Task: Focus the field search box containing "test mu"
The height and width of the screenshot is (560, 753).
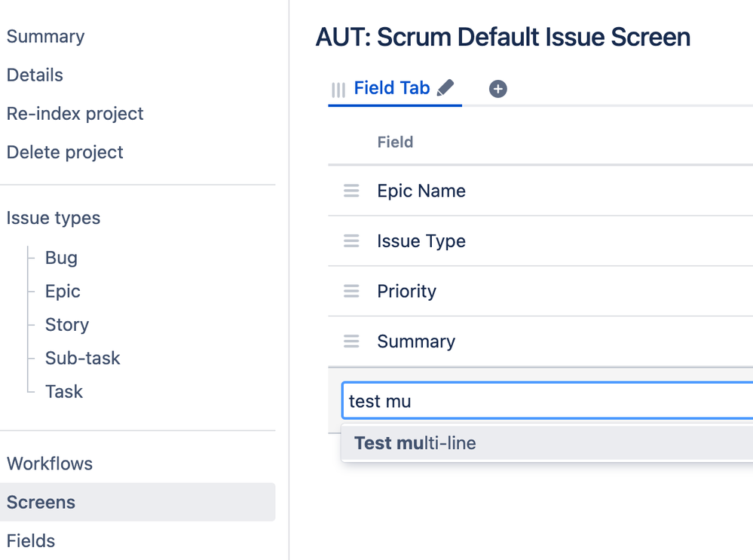Action: [x=546, y=401]
